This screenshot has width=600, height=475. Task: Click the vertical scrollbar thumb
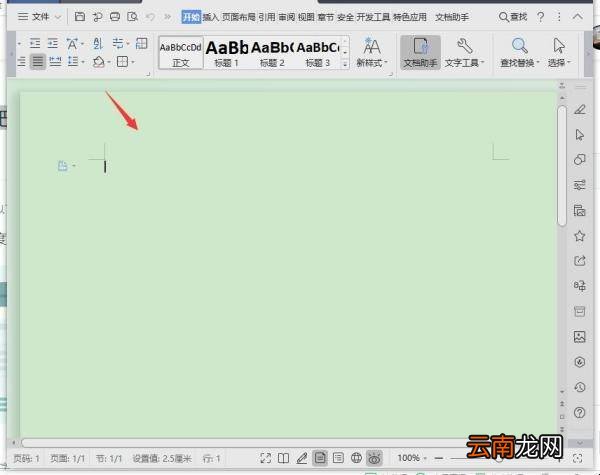tap(562, 166)
